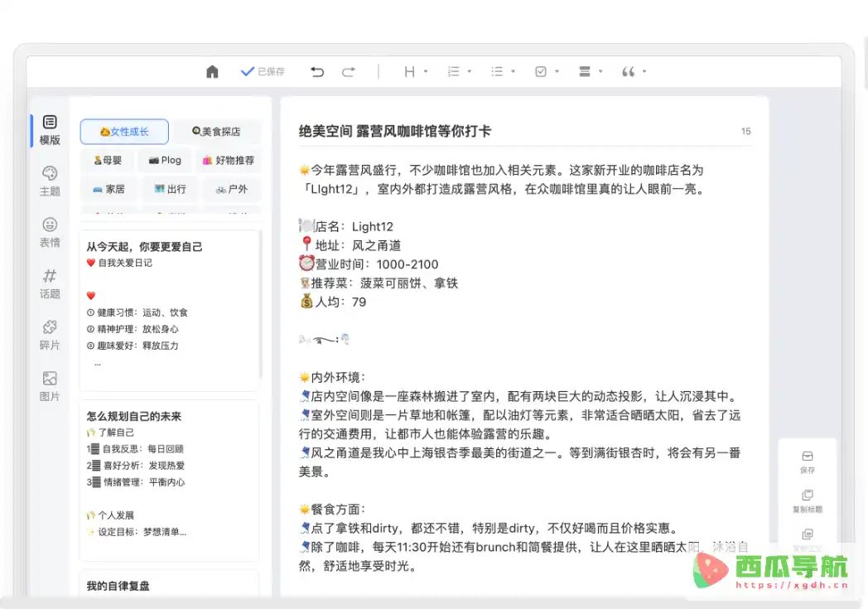Open the 碎片 fragments sidebar tab
This screenshot has height=609, width=868.
(x=50, y=336)
